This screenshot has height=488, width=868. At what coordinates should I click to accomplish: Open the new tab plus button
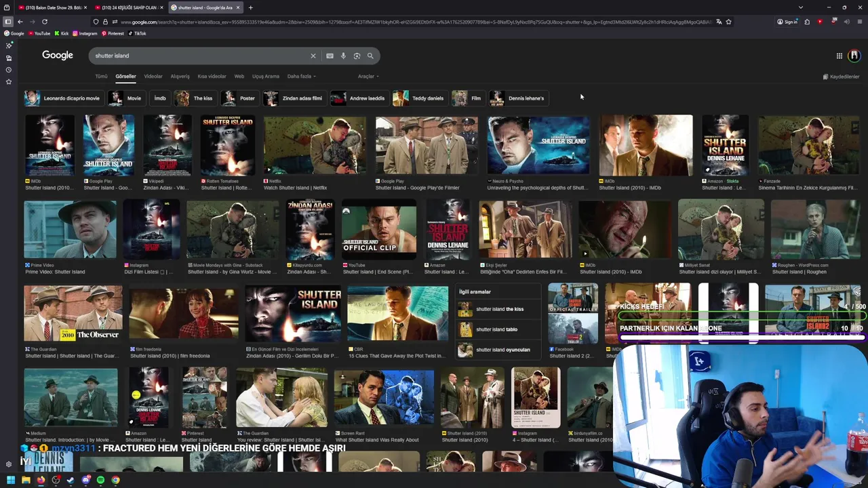coord(250,7)
